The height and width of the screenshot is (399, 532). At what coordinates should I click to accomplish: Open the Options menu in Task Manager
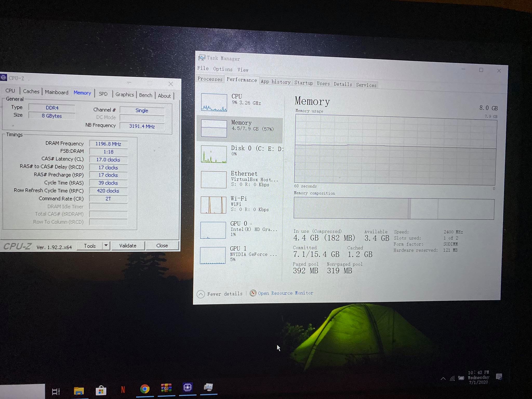223,69
